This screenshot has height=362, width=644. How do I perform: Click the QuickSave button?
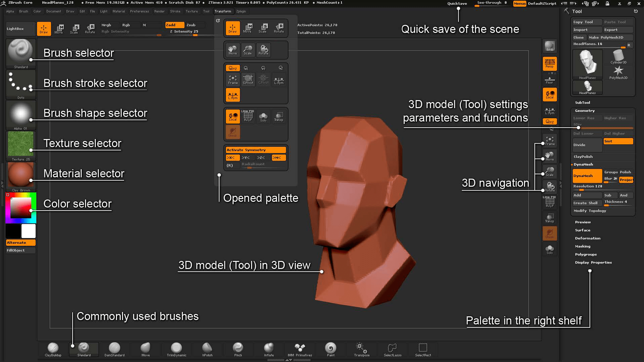(456, 4)
